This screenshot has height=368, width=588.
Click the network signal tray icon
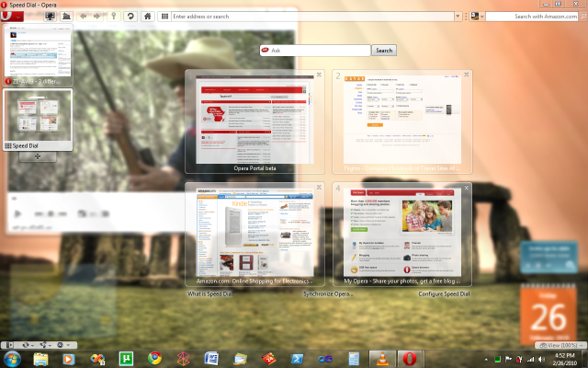[531, 360]
